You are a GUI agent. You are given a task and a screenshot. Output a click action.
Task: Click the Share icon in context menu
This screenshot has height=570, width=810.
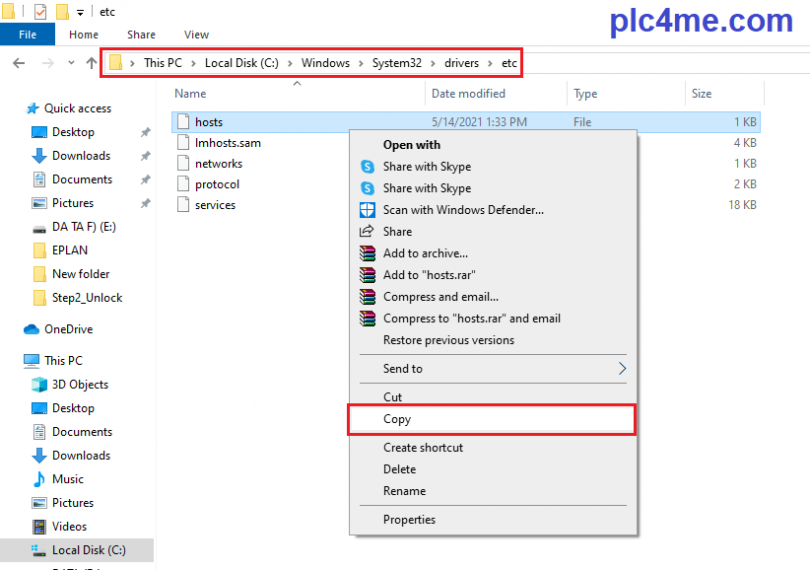click(367, 232)
